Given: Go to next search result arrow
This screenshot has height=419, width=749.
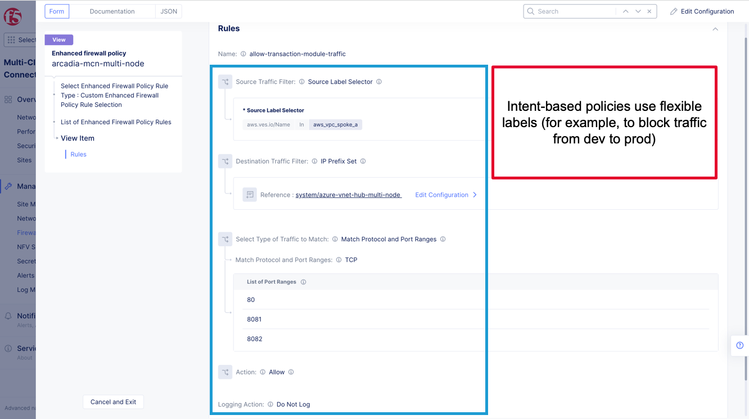Looking at the screenshot, I should [x=638, y=11].
